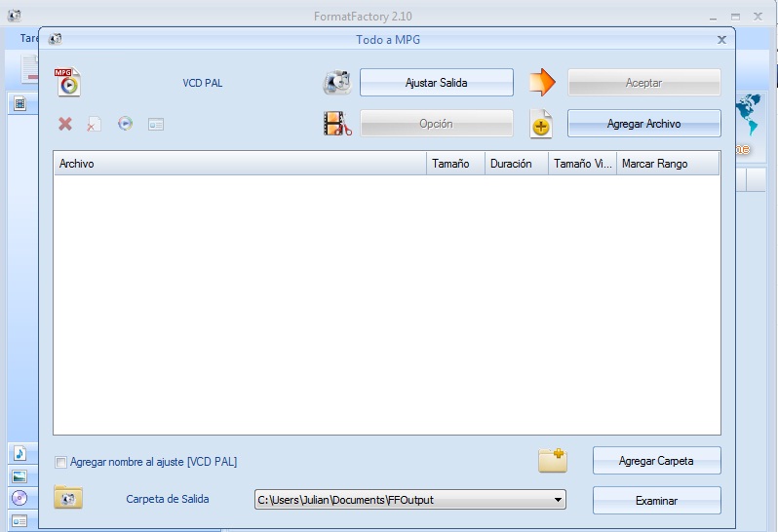The width and height of the screenshot is (778, 532).
Task: Expand the output folder path dropdown
Action: (559, 500)
